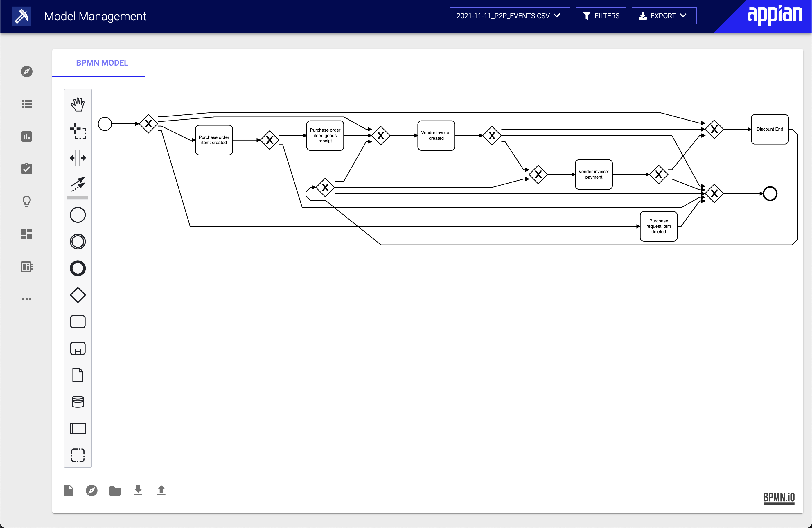Open the compass icon in left sidebar
Image resolution: width=812 pixels, height=528 pixels.
(x=27, y=72)
